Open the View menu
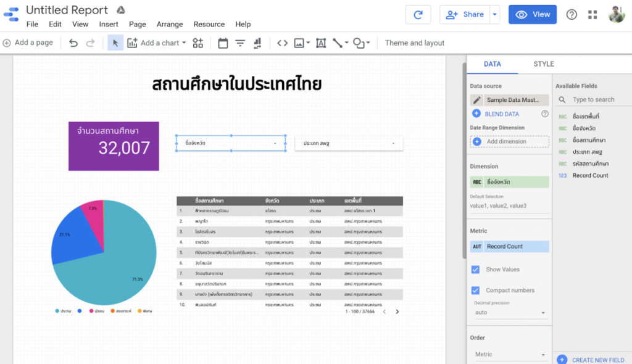Image resolution: width=632 pixels, height=364 pixels. tap(80, 24)
